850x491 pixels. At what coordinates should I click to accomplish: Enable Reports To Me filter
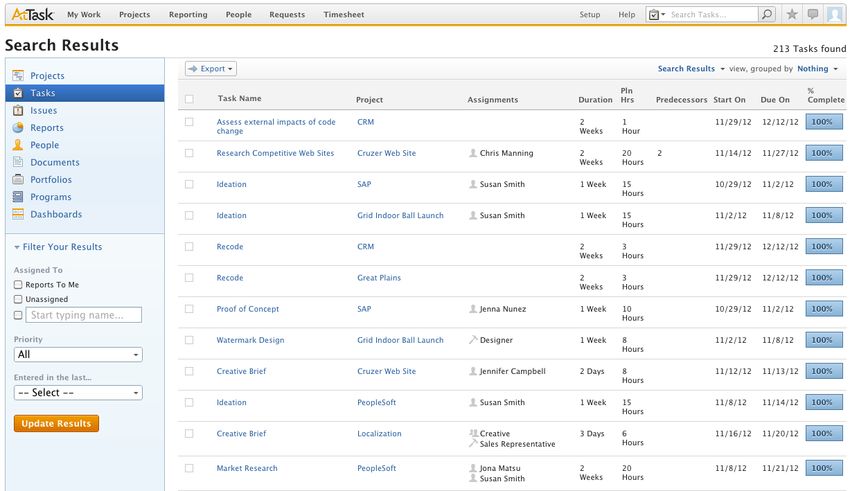(18, 285)
